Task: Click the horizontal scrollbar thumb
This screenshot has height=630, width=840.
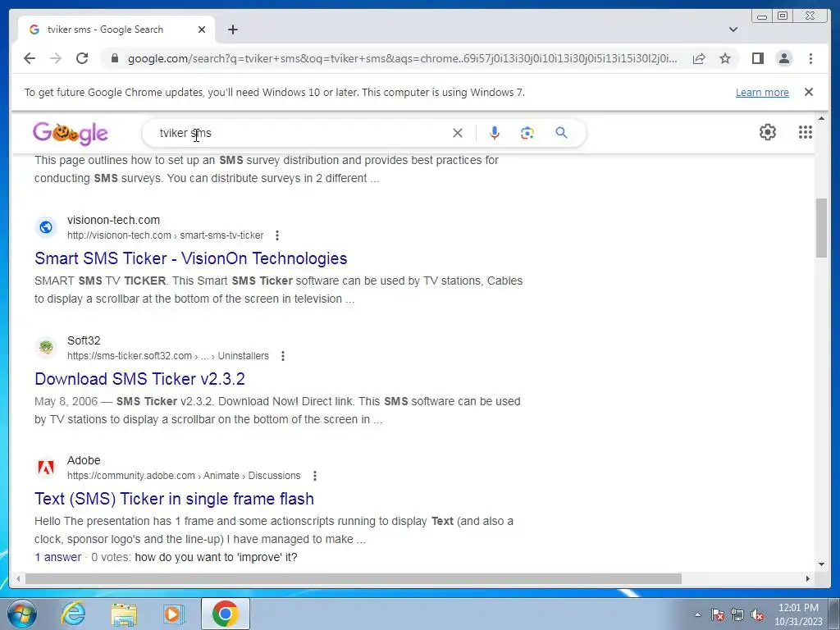Action: click(x=353, y=578)
